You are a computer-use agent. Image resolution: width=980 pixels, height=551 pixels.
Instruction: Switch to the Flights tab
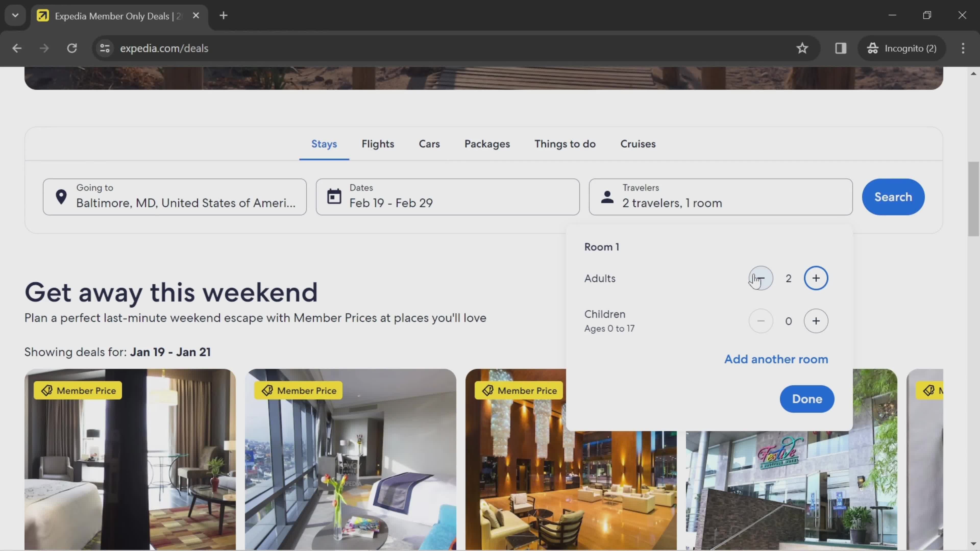(378, 144)
